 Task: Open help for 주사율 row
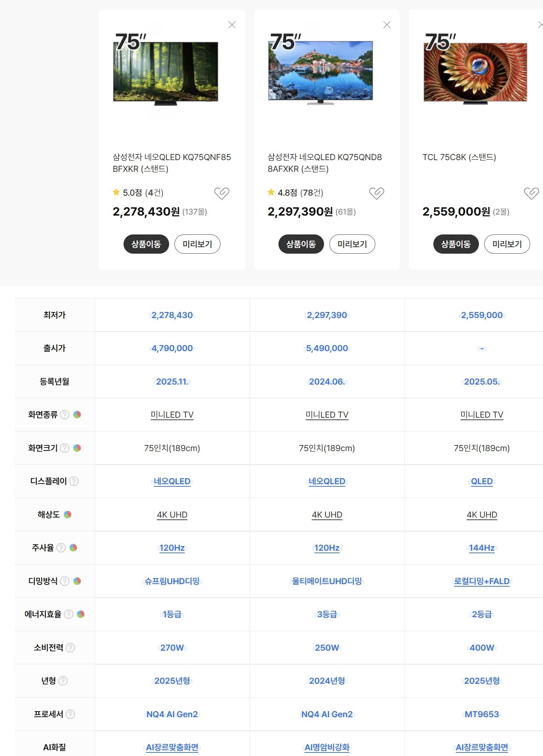tap(61, 548)
